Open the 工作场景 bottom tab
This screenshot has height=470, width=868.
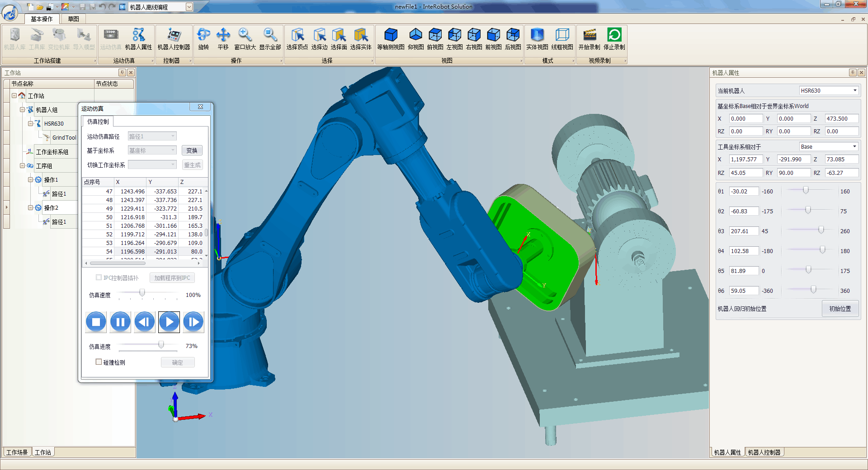(x=17, y=452)
